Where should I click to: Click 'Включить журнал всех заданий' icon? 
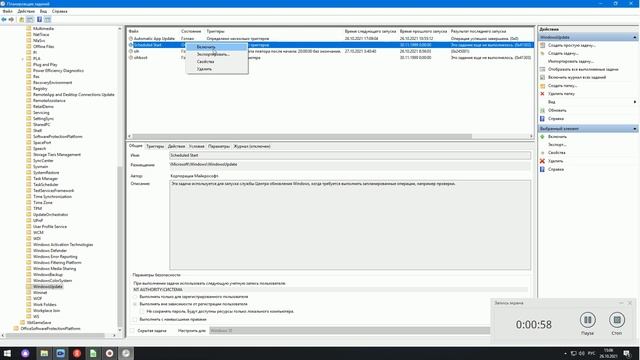542,77
